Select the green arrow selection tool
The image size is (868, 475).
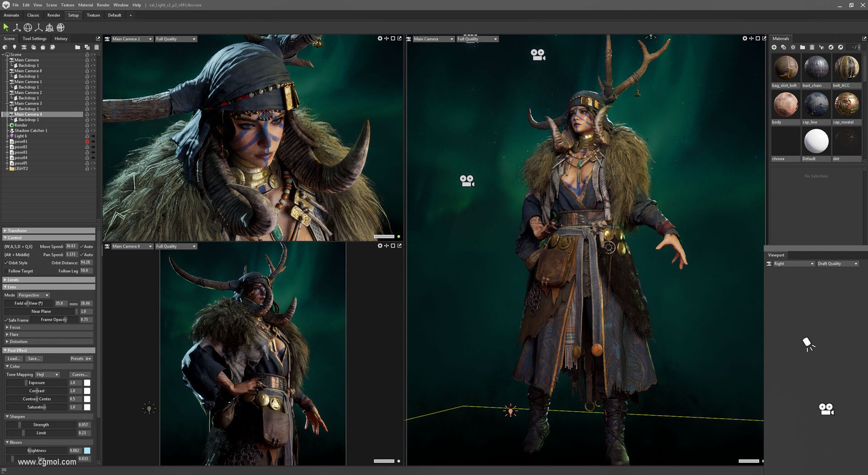[x=6, y=28]
